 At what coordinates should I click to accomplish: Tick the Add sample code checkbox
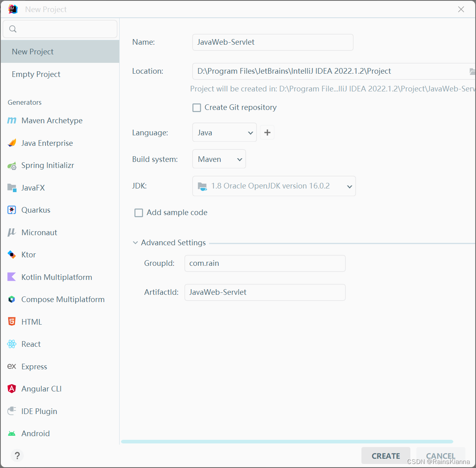click(139, 213)
